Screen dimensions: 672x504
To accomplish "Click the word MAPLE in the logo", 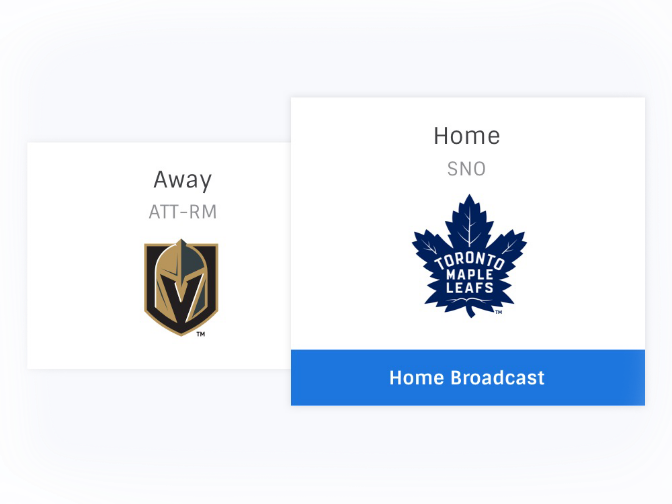I will tap(470, 275).
